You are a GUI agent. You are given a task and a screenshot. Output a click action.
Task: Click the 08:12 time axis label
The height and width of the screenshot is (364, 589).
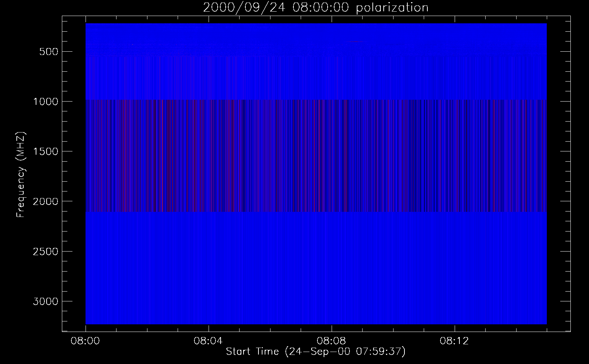[x=455, y=341]
